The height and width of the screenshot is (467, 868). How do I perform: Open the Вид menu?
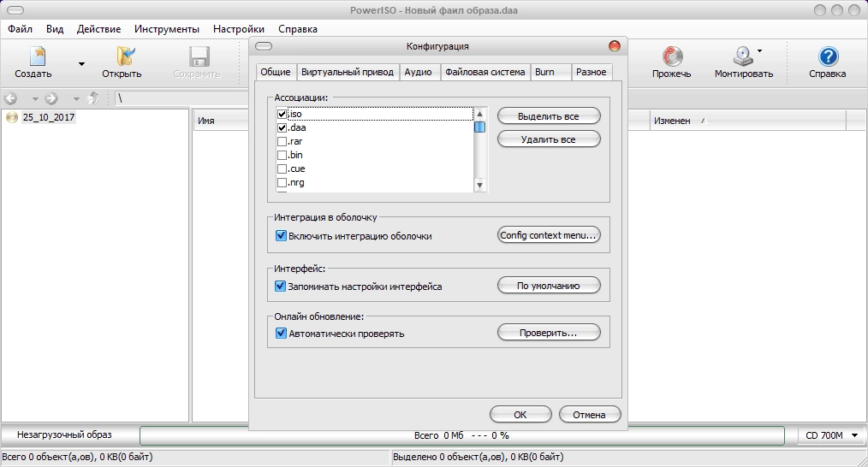(x=55, y=29)
